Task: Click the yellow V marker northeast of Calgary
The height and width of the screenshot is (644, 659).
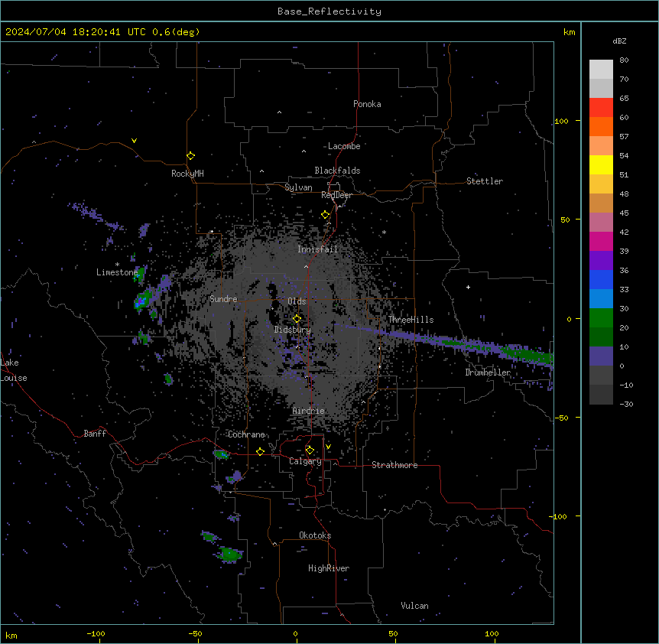Action: (x=328, y=447)
